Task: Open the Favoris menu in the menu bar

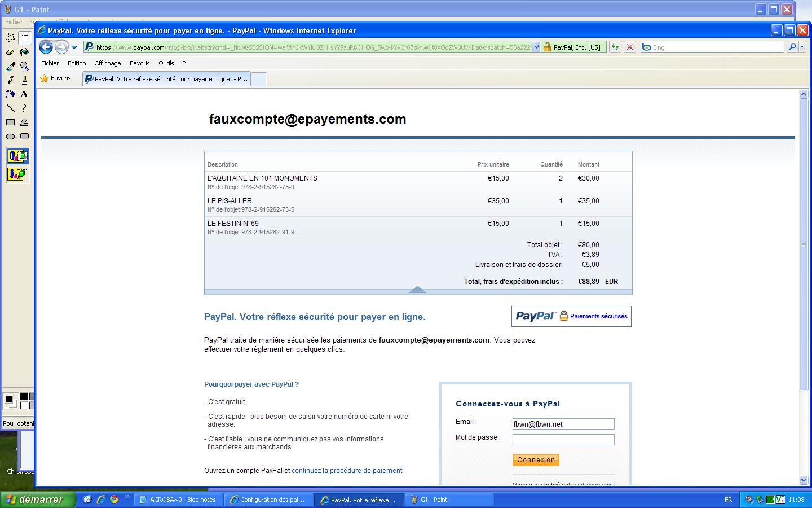Action: click(139, 63)
